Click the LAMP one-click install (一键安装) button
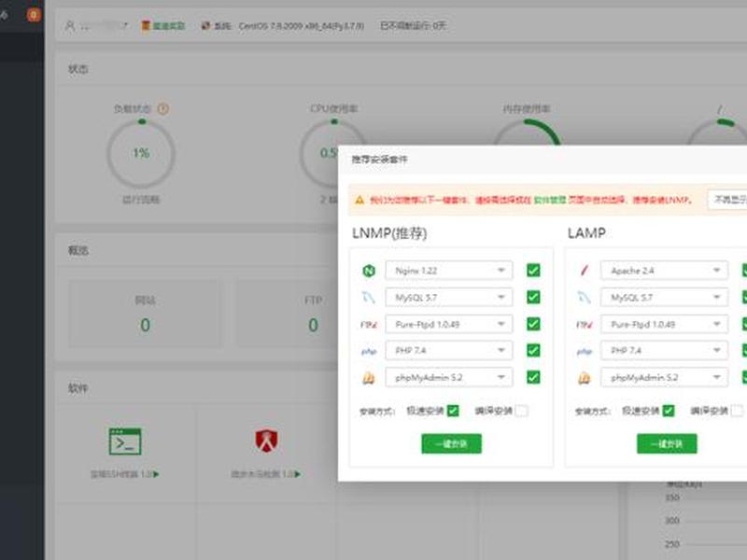Image resolution: width=747 pixels, height=560 pixels. (x=667, y=444)
